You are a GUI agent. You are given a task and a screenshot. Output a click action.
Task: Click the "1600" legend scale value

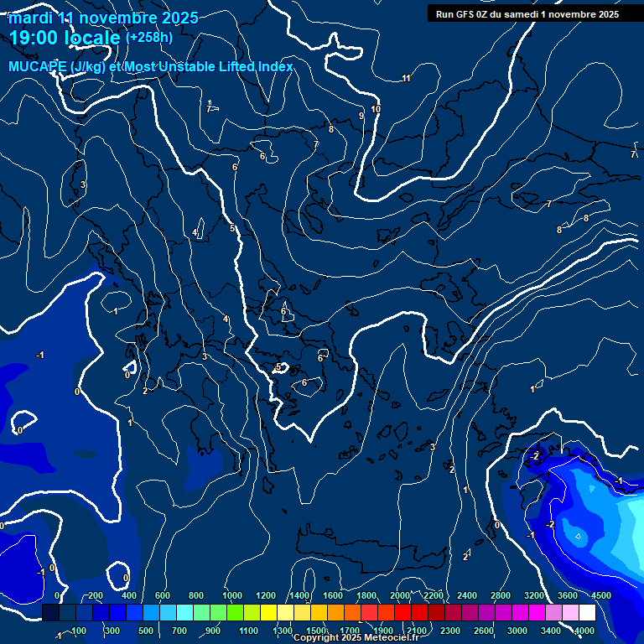point(333,595)
